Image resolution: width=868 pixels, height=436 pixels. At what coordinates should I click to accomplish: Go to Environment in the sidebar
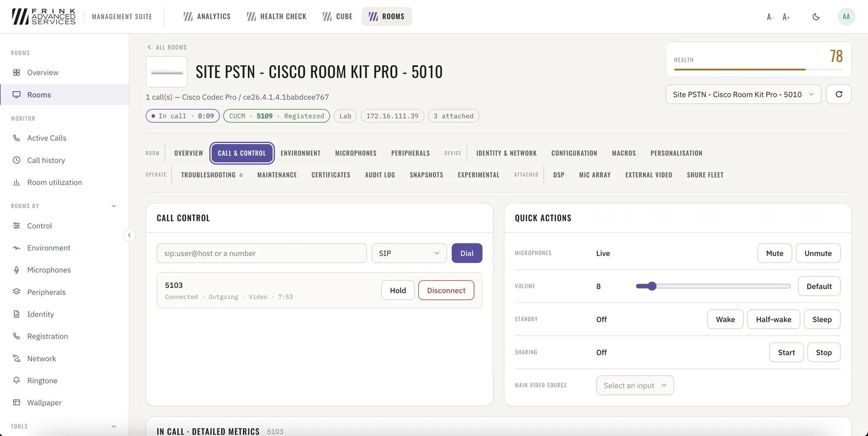64,248
